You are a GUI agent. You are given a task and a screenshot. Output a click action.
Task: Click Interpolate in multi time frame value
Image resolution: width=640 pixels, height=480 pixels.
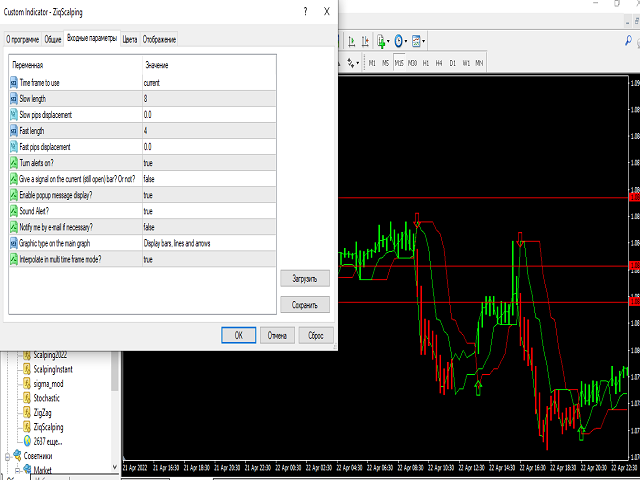pyautogui.click(x=209, y=259)
